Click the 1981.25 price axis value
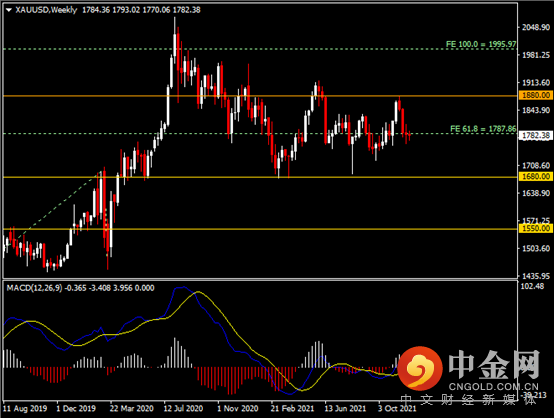Viewport: 554px width, 418px height. pyautogui.click(x=536, y=55)
